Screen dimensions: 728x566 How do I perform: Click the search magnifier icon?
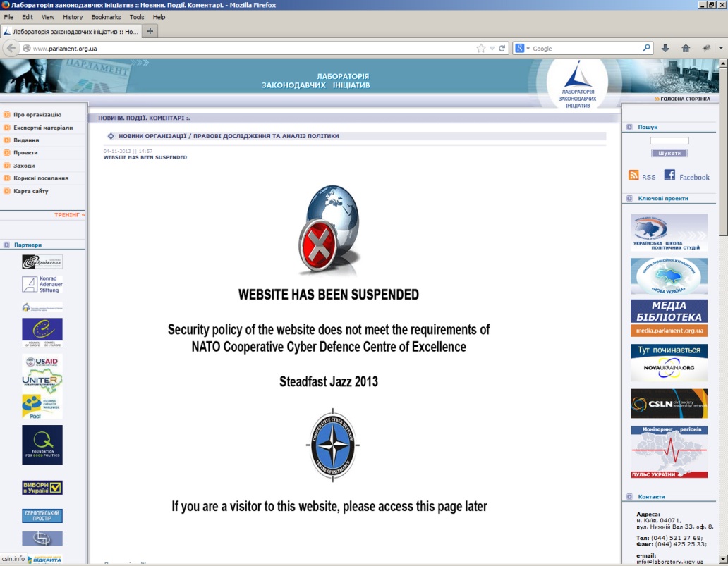(x=646, y=49)
